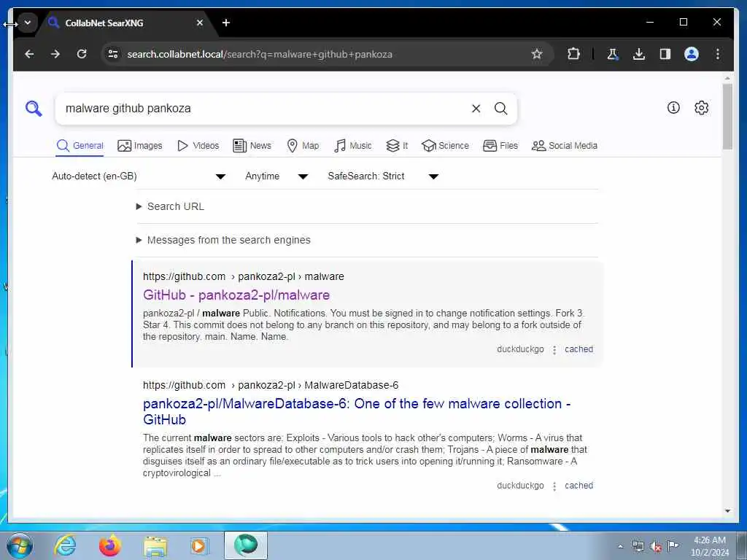View site information icon in address bar

(113, 54)
